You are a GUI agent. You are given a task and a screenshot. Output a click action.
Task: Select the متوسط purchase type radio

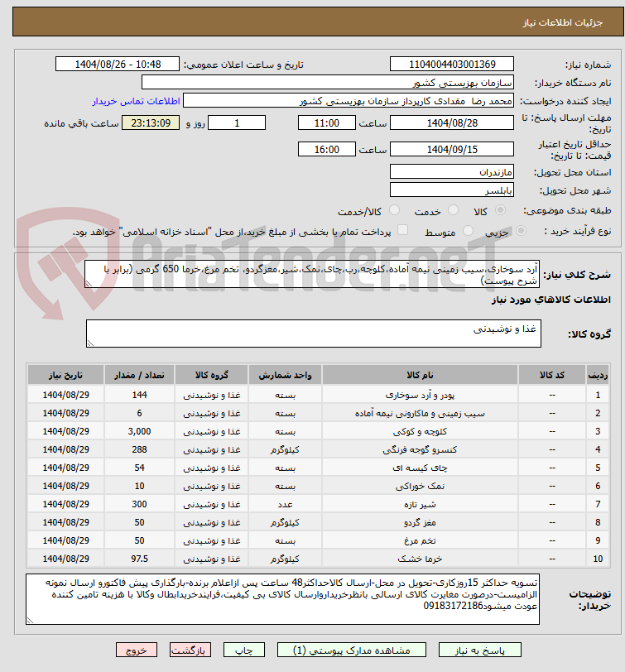point(468,231)
